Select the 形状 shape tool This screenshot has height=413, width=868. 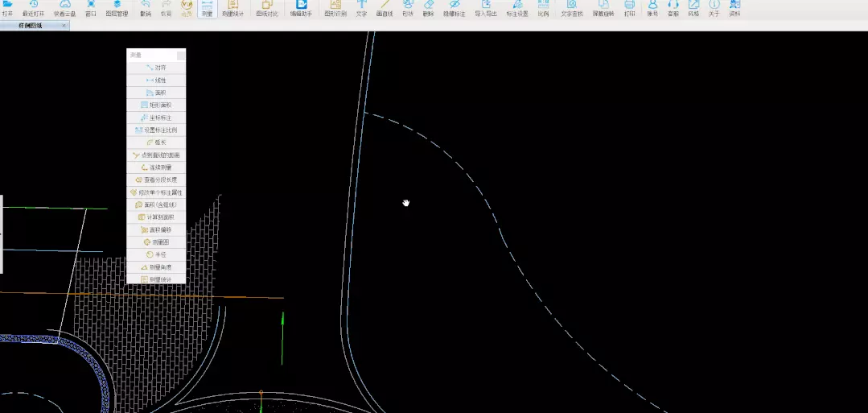(408, 8)
